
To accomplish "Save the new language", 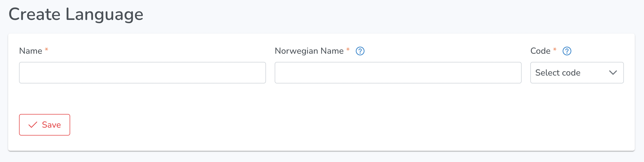I will [45, 125].
